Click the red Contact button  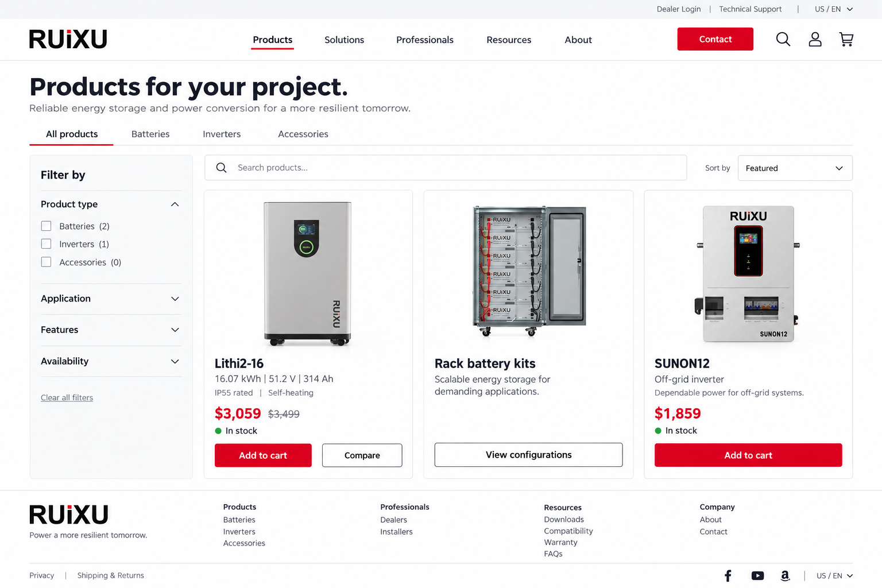pos(715,39)
